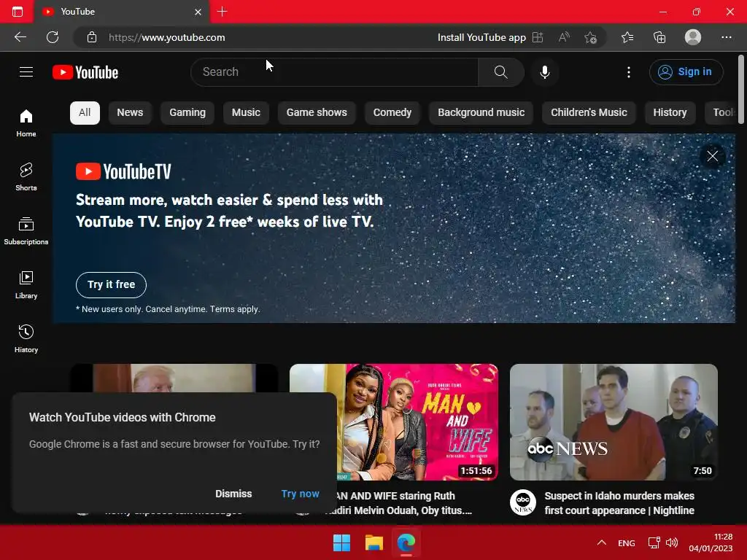The height and width of the screenshot is (560, 747).
Task: Show hidden system tray icons
Action: tap(602, 542)
